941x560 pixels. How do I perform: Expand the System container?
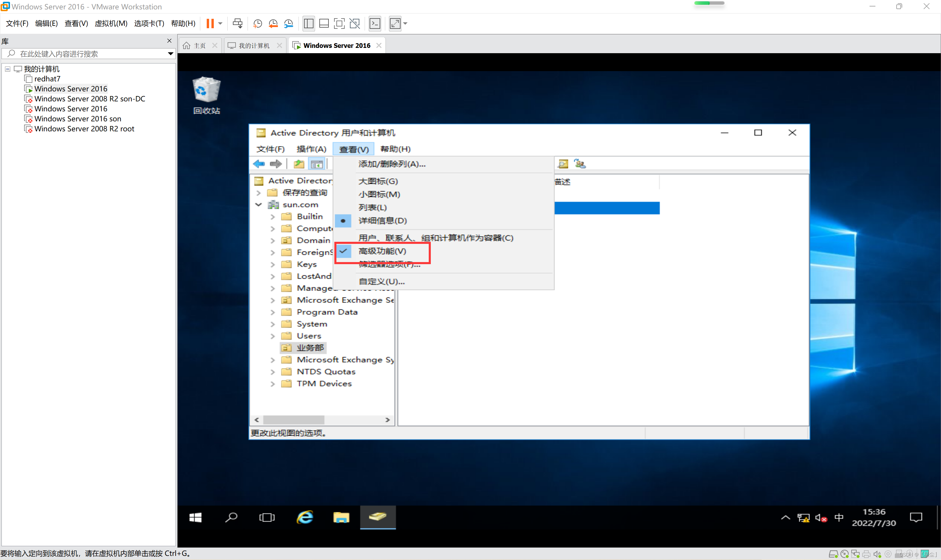pos(273,325)
